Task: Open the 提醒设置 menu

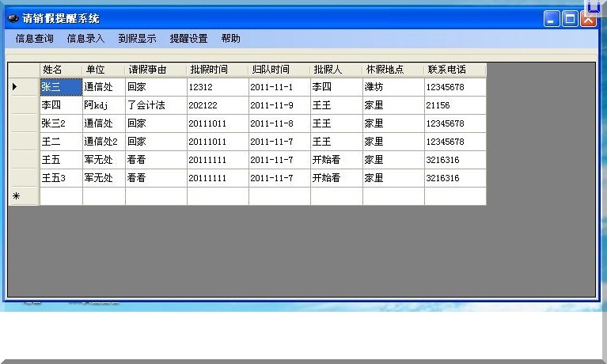Action: click(x=188, y=38)
